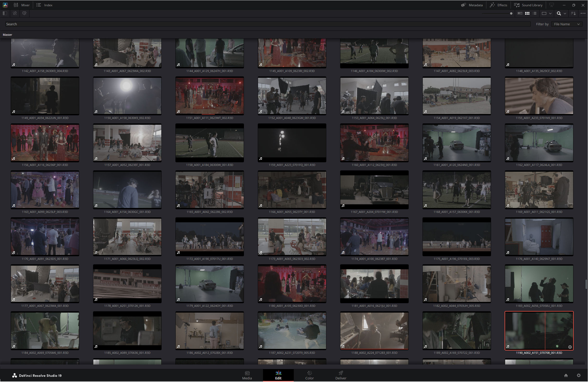Toggle the bin list sidebar icon
The width and height of the screenshot is (588, 382).
5,13
